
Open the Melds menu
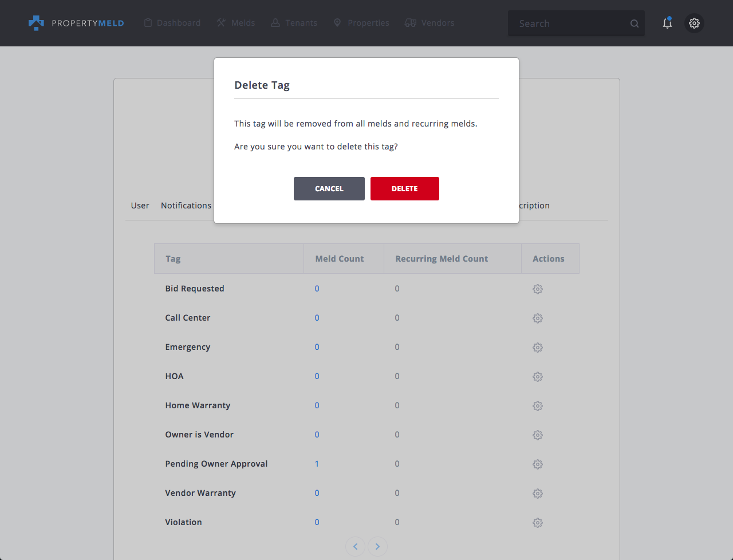[x=235, y=23]
